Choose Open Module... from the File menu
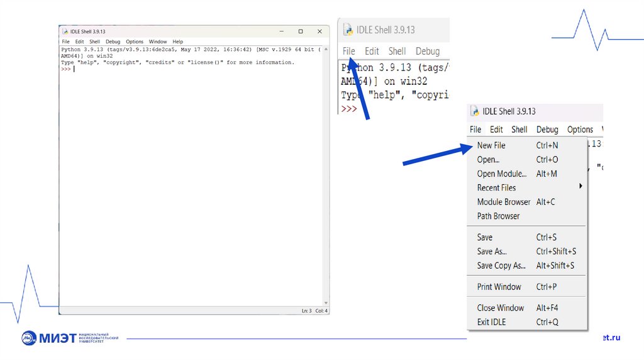644x361 pixels. (527, 174)
